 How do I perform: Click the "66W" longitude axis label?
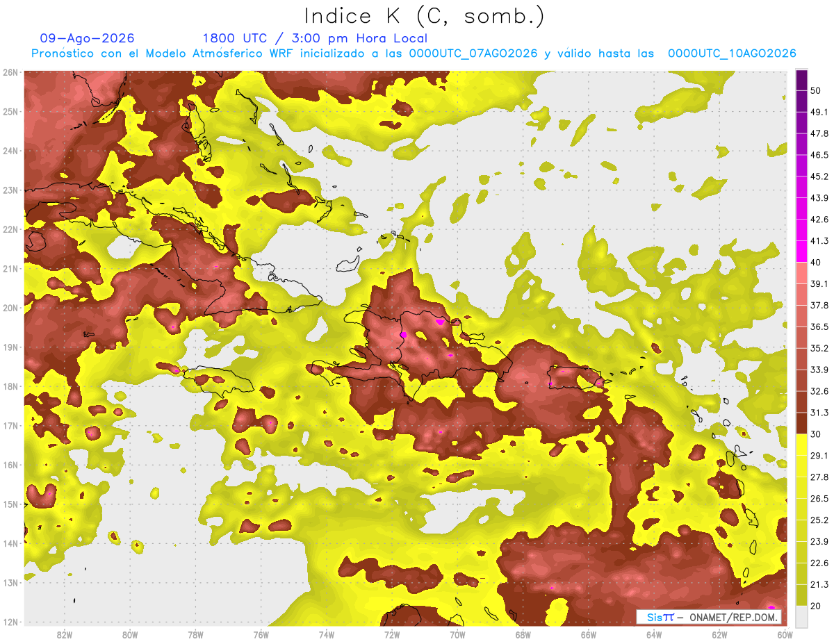[x=589, y=634]
